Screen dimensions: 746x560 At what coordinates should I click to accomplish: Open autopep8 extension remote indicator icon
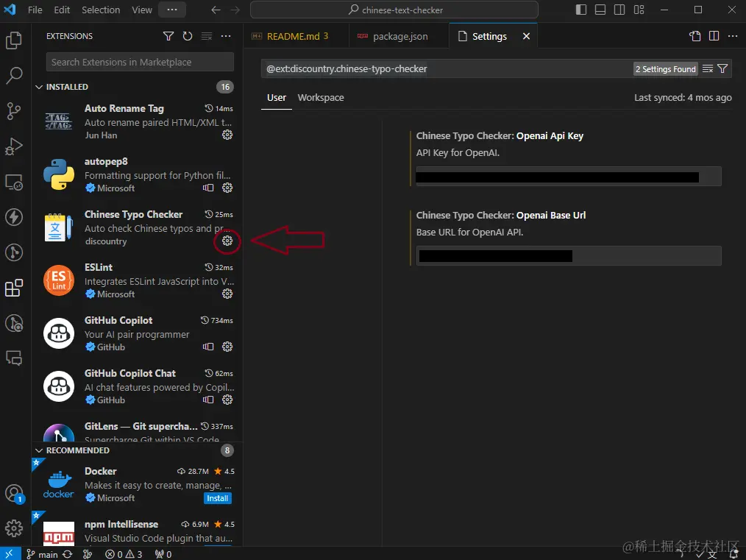pos(208,188)
